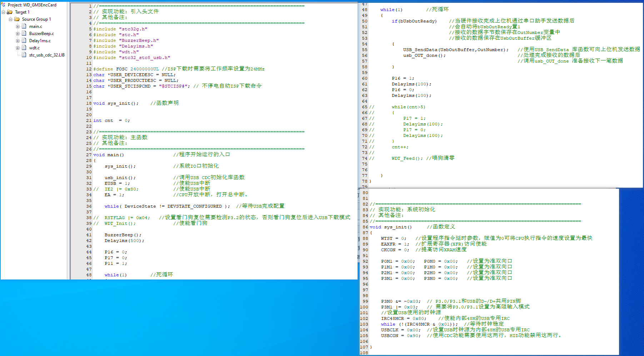This screenshot has width=644, height=356.
Task: Collapse the Source Group 1 node
Action: click(x=10, y=19)
